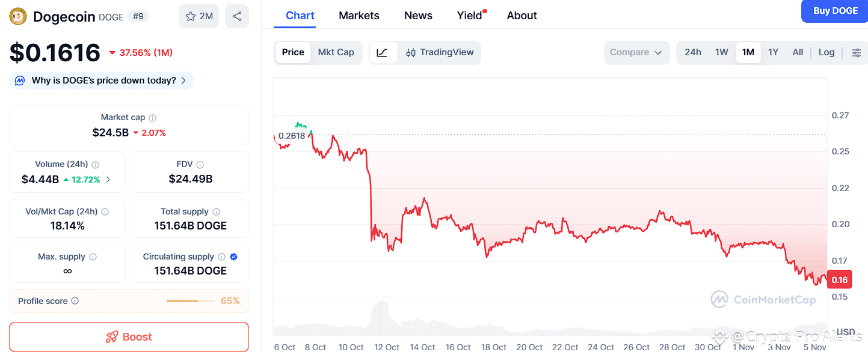This screenshot has width=868, height=352.
Task: Click Market cap info icon
Action: (x=153, y=118)
